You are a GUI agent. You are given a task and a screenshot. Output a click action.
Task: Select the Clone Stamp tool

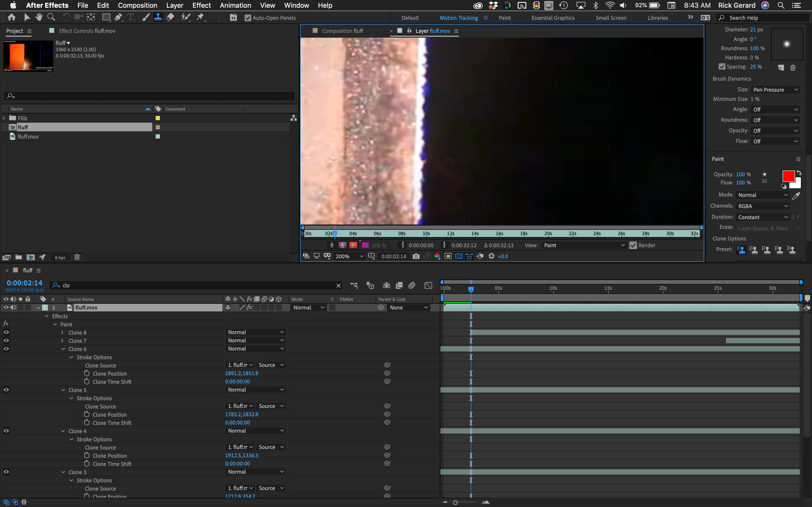click(x=158, y=17)
